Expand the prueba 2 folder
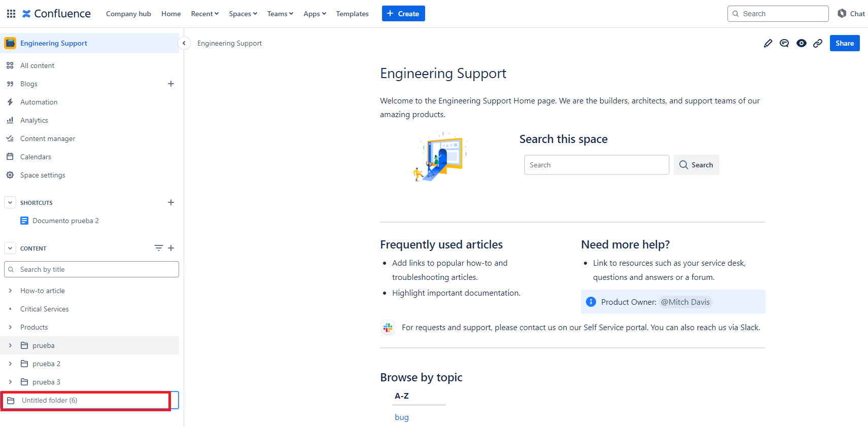The height and width of the screenshot is (427, 868). tap(10, 364)
